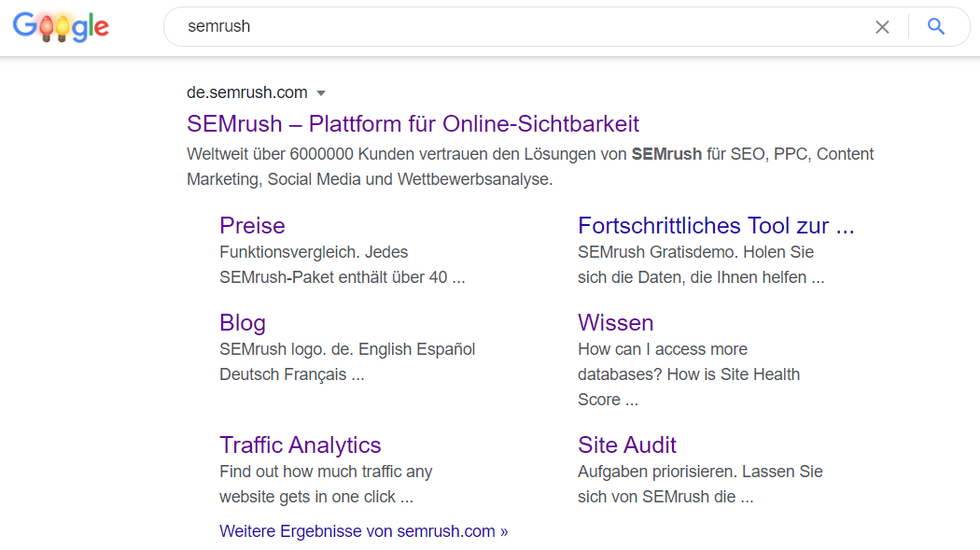
Task: Open the Traffic Analytics sitelink
Action: tap(300, 445)
